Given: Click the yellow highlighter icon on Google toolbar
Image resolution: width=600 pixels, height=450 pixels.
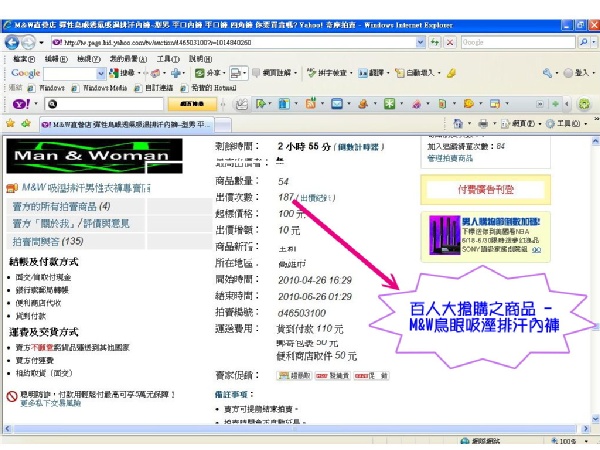Looking at the screenshot, I should click(x=452, y=73).
